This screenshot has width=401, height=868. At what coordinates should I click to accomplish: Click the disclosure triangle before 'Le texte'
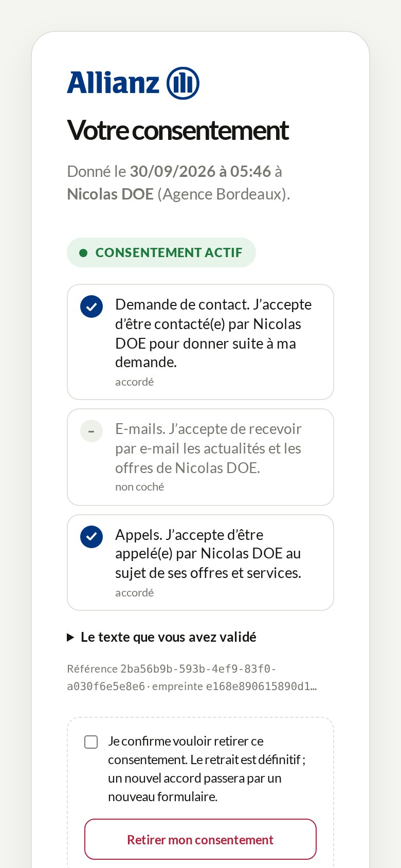click(x=71, y=638)
